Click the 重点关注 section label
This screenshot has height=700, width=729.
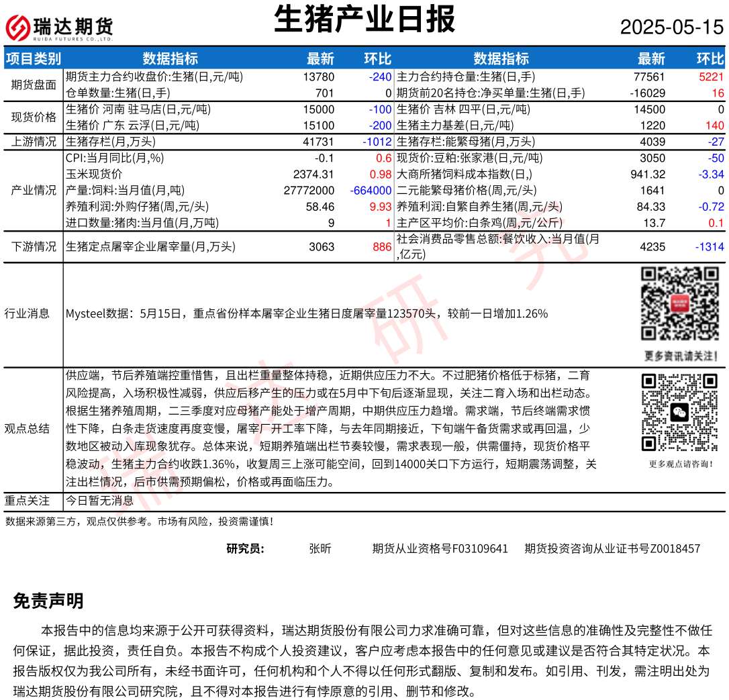click(27, 501)
